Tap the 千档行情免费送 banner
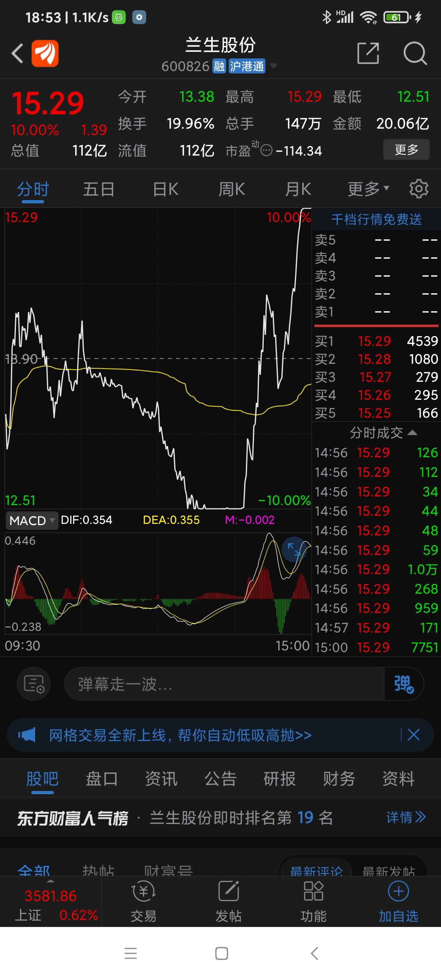 tap(376, 219)
